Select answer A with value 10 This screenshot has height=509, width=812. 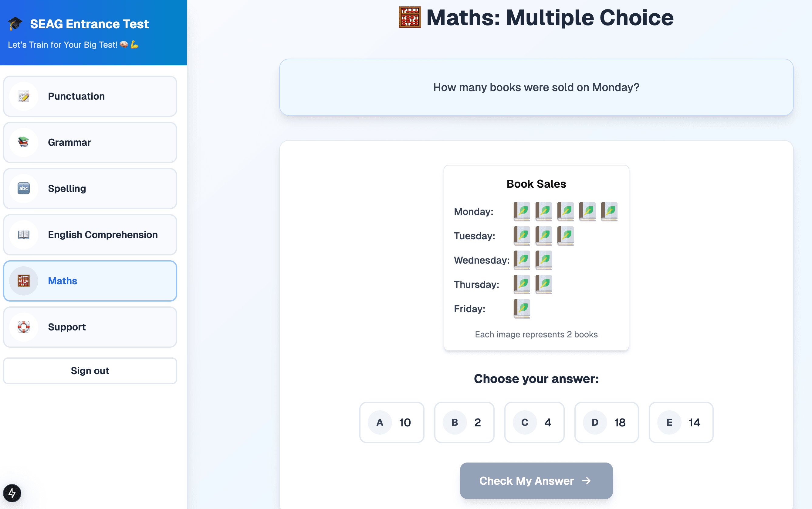pyautogui.click(x=391, y=422)
